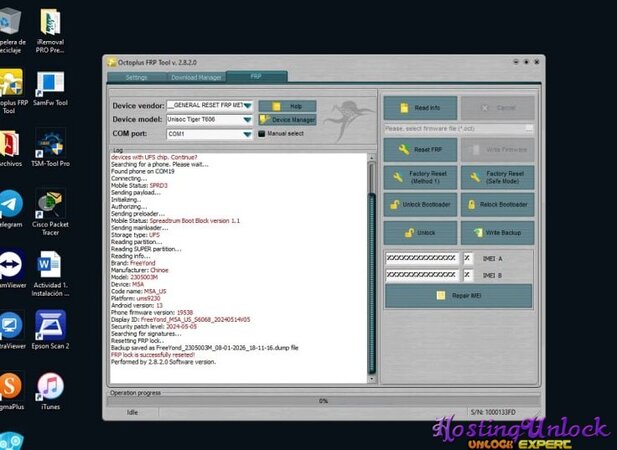Open the TSM-Tool Pro desktop icon
This screenshot has height=450, width=617.
[50, 146]
